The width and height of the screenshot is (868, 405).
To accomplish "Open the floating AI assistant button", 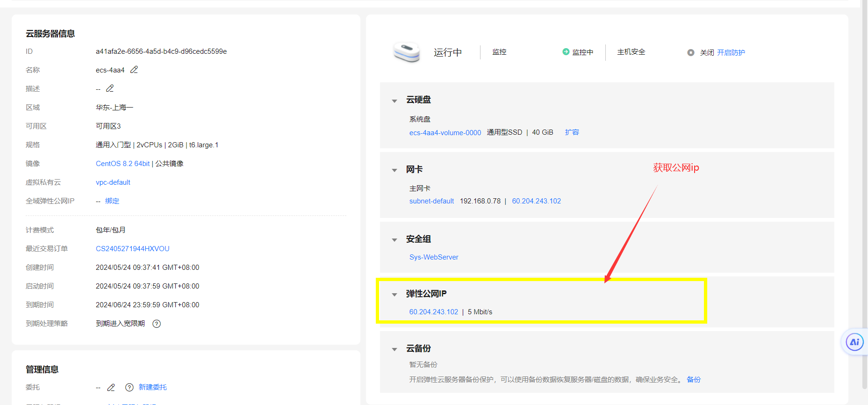I will pos(854,342).
